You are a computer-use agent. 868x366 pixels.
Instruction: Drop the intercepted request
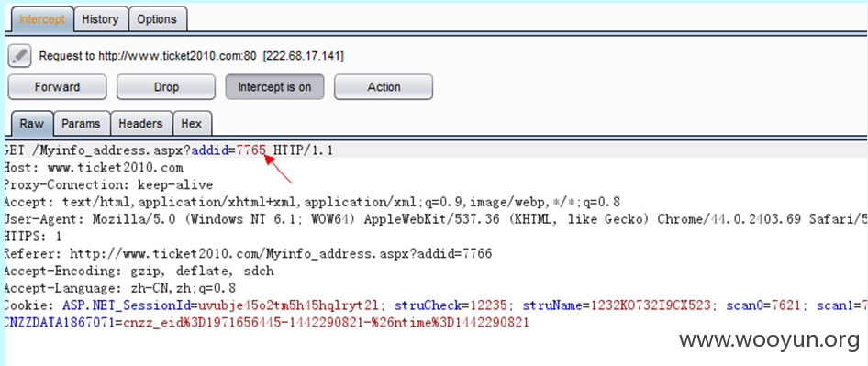166,87
